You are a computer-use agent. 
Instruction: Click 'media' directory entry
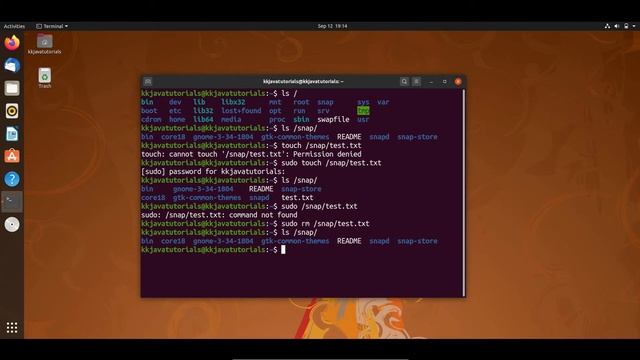(x=231, y=120)
